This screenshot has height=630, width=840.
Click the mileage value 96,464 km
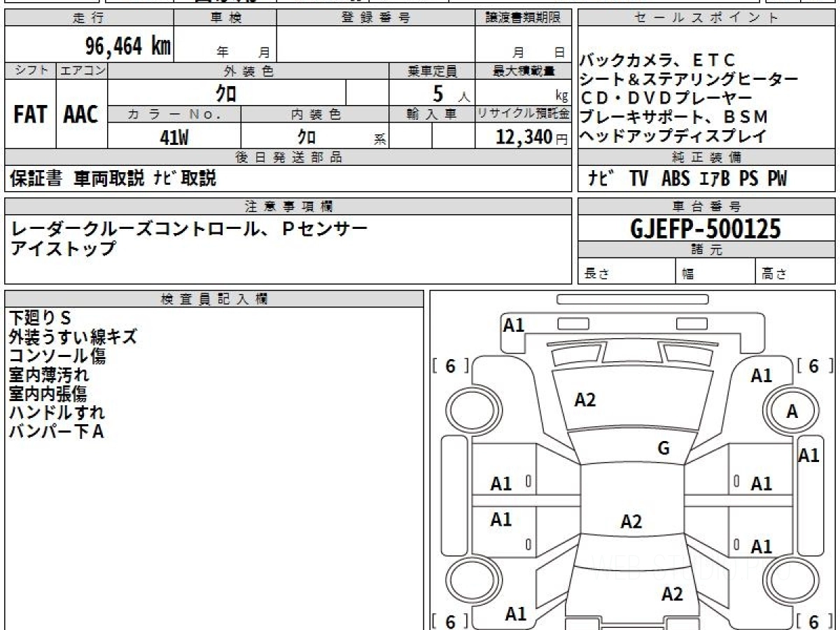(127, 46)
